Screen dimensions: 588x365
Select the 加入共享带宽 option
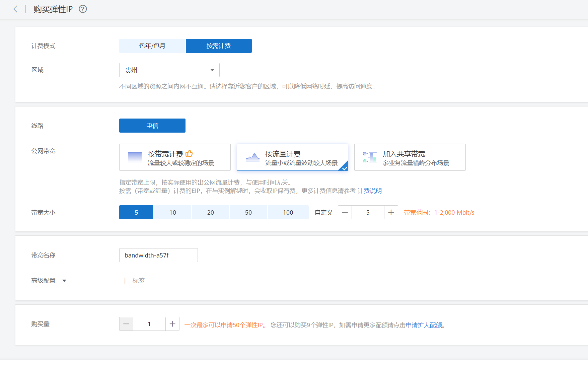point(410,157)
